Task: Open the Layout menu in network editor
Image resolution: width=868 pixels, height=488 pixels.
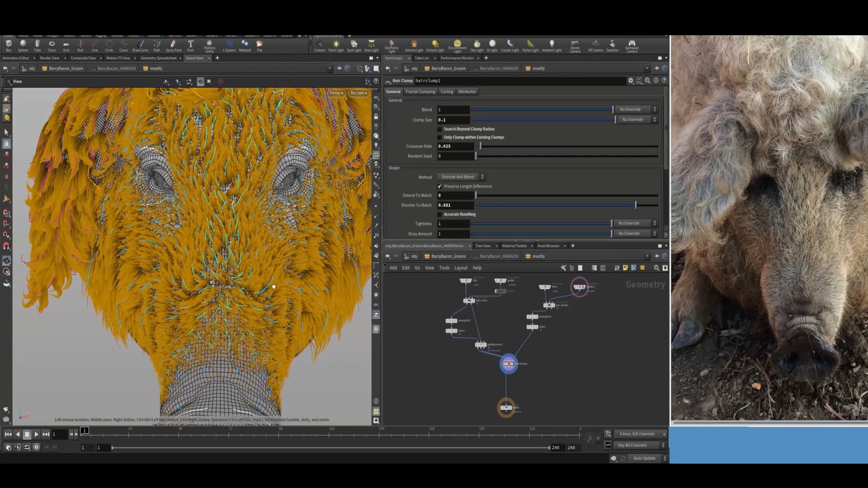Action: (461, 268)
